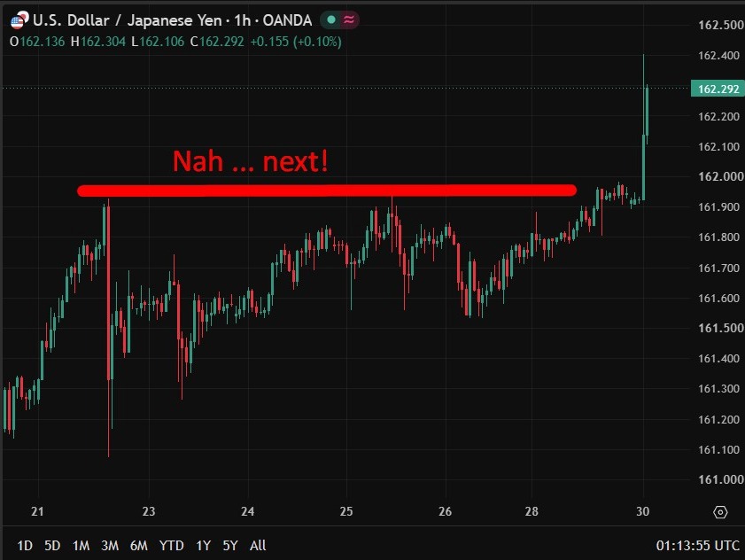This screenshot has width=745, height=560.
Task: Click the 162.500 price axis label
Action: coord(721,25)
